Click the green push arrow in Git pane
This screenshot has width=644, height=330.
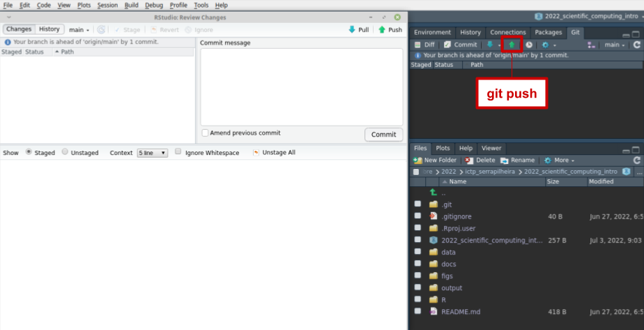[512, 45]
